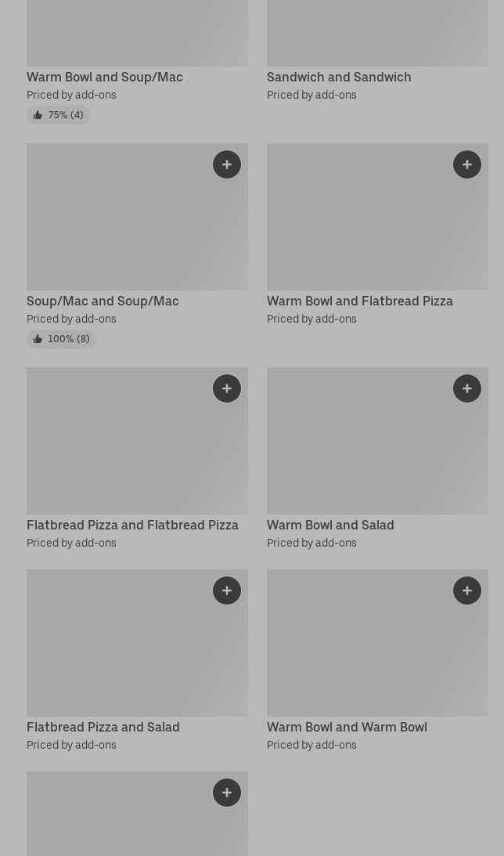The height and width of the screenshot is (856, 504).
Task: Click the Warm Bowl and Soup/Mac image
Action: coord(137,31)
